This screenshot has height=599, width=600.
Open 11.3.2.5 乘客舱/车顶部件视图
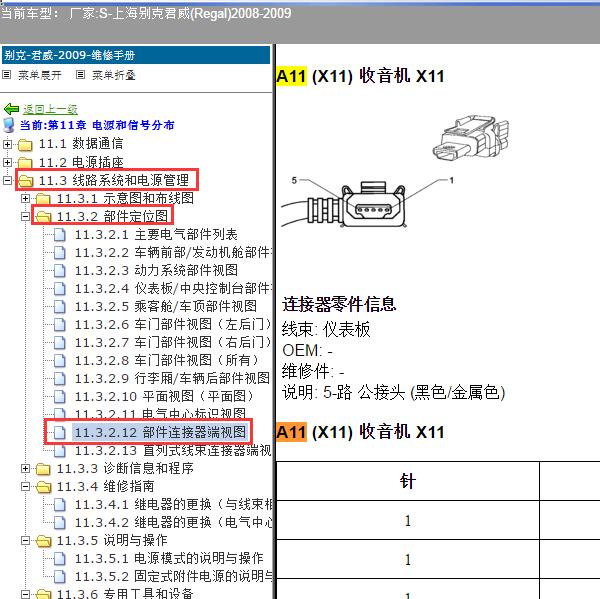point(166,307)
